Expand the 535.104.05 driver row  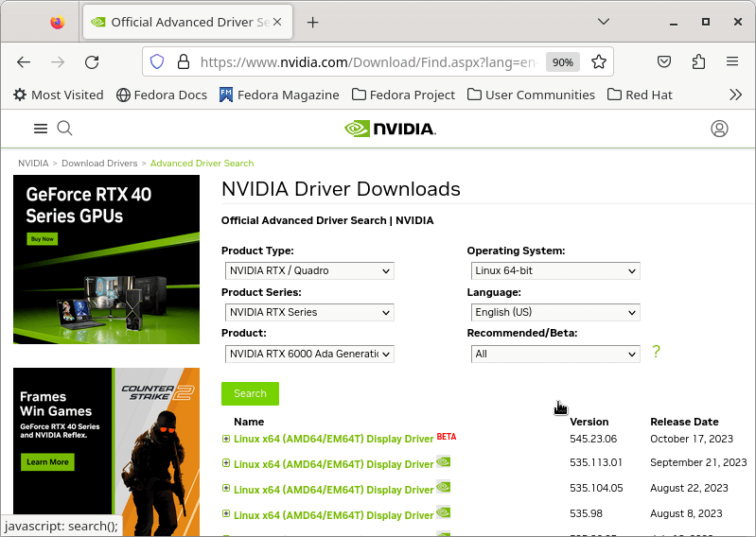tap(225, 488)
